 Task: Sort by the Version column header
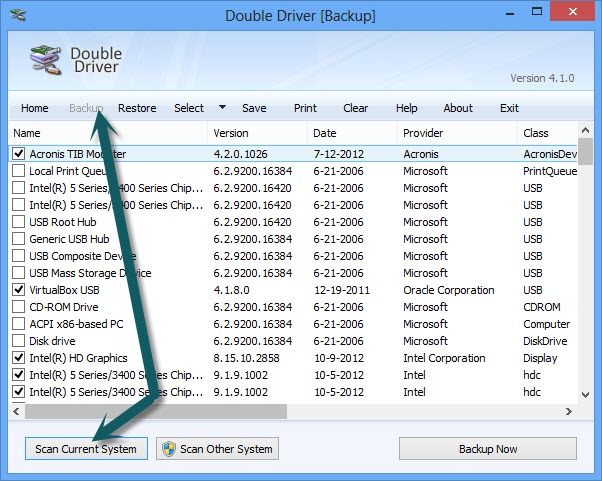point(258,133)
